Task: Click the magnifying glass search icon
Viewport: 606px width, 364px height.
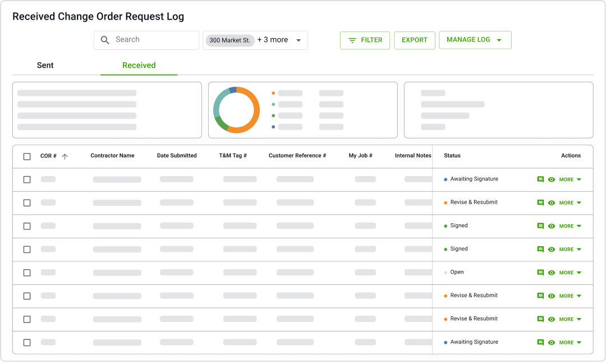Action: (105, 40)
